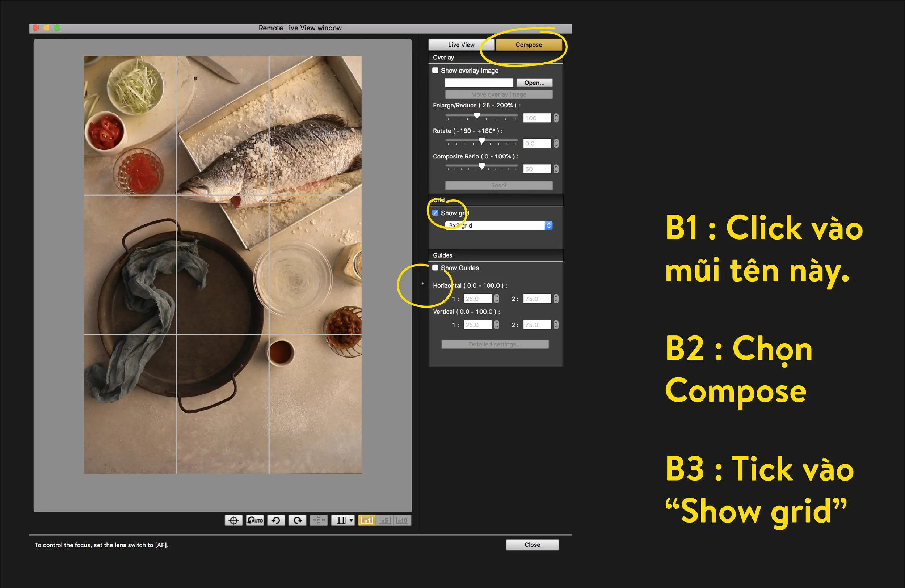Set the magnification to x5
905x588 pixels.
(384, 520)
